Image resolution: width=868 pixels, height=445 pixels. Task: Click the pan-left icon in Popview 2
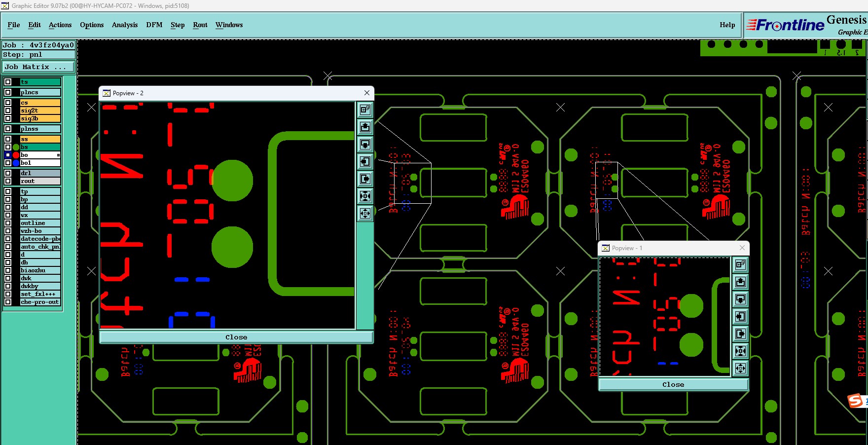point(365,161)
